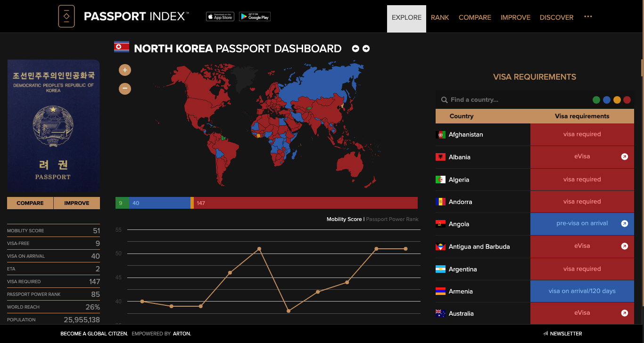Open Angola pre-visa external link arrow
The height and width of the screenshot is (343, 644).
point(625,224)
